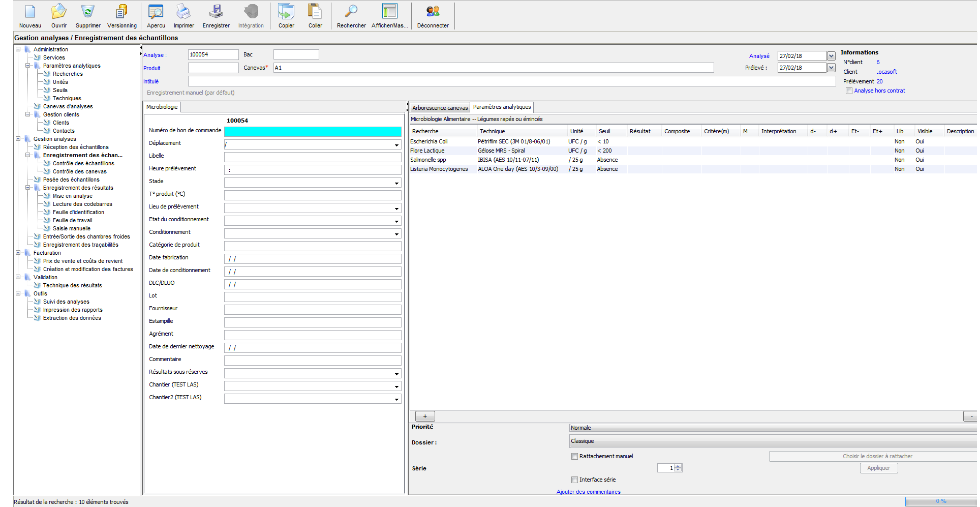Sort by the Technique column header
The height and width of the screenshot is (507, 980).
pos(522,131)
